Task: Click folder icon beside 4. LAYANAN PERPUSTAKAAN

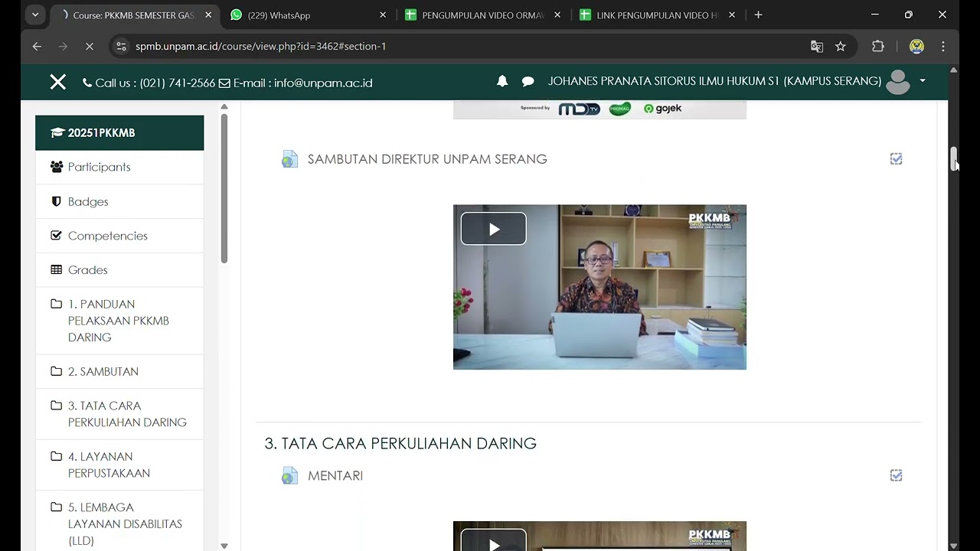Action: tap(57, 456)
